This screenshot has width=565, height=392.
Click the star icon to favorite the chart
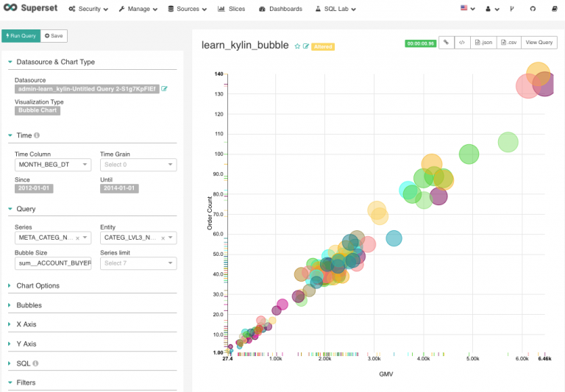[x=297, y=46]
